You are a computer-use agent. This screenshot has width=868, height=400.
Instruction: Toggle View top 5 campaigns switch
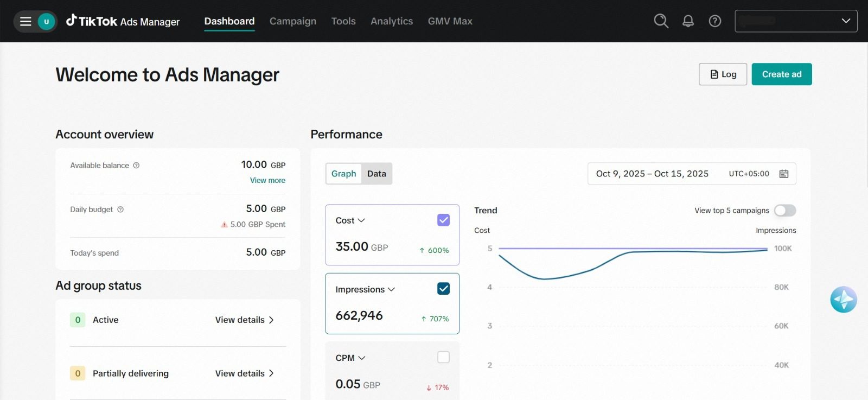784,211
